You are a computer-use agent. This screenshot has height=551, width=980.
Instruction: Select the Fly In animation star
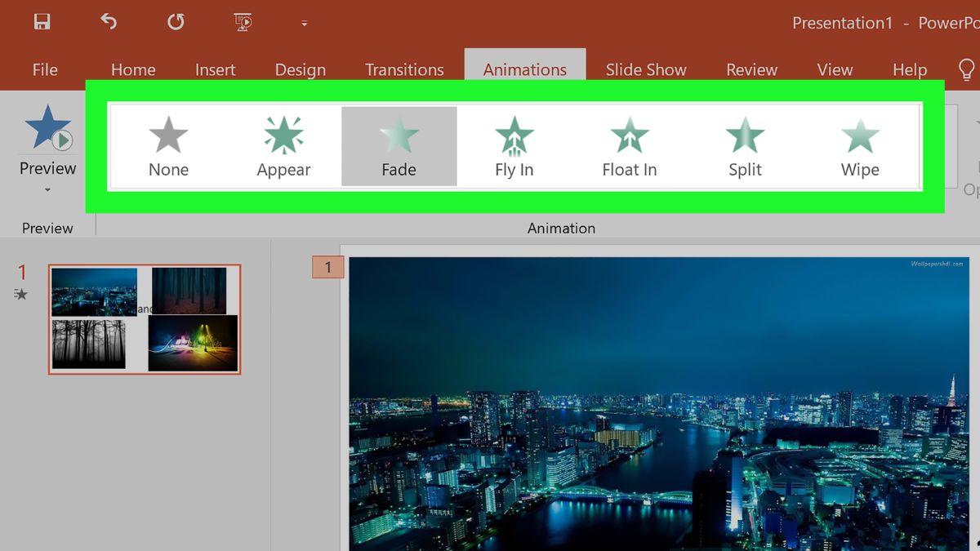(x=514, y=145)
